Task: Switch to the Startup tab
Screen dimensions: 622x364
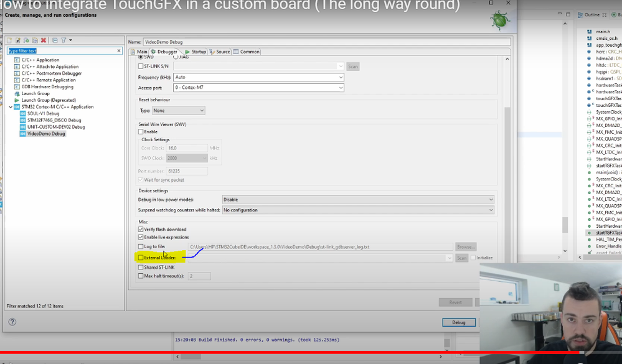Action: (196, 52)
